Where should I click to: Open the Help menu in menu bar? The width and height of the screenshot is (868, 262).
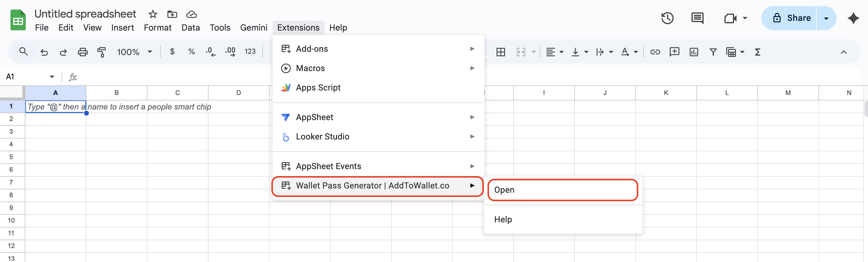338,28
